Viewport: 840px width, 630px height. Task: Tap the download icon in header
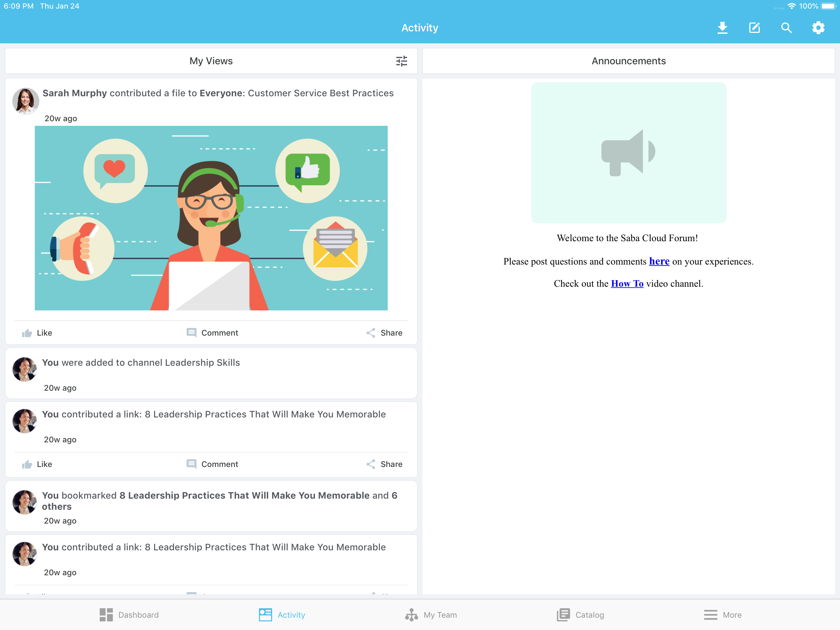point(722,28)
